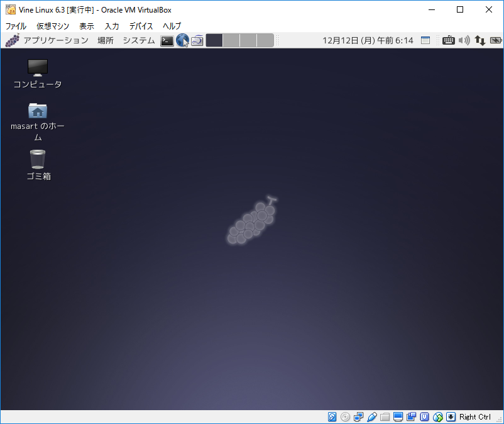504x424 pixels.
Task: Click the VirtualBox display status icon
Action: [x=398, y=417]
